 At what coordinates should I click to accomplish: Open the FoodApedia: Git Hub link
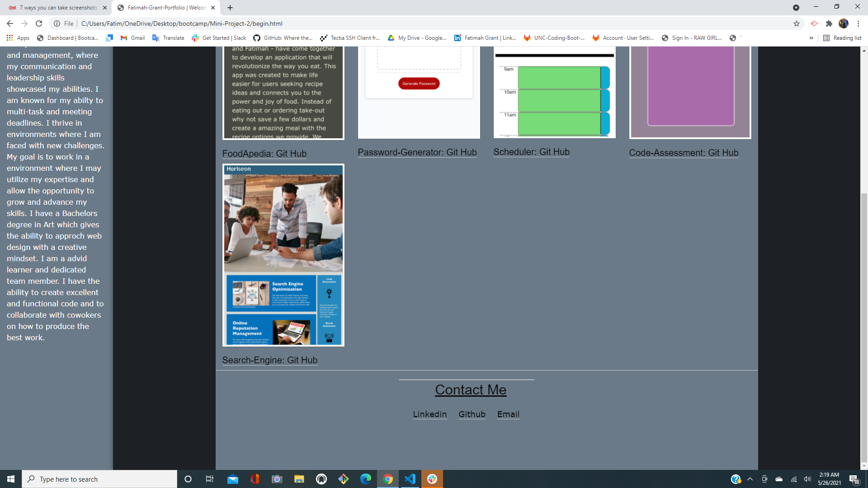[x=264, y=154]
